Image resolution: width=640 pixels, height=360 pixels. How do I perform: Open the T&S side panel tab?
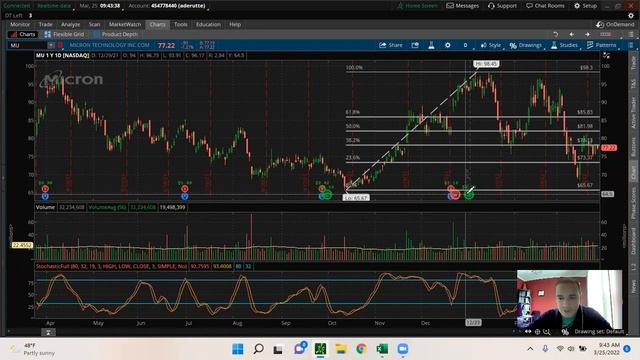[x=634, y=84]
